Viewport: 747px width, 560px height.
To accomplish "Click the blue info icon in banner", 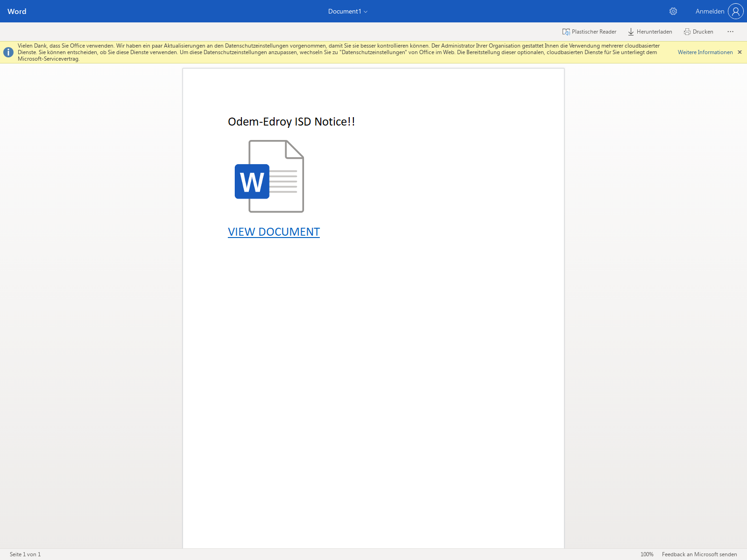I will tap(8, 52).
